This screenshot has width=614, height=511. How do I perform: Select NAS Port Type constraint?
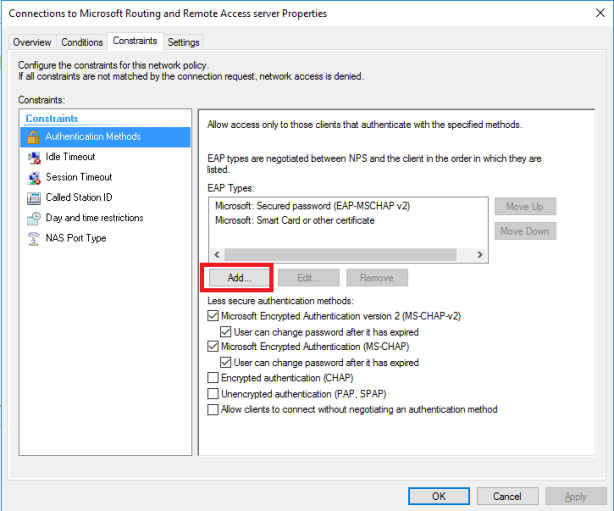[105, 238]
